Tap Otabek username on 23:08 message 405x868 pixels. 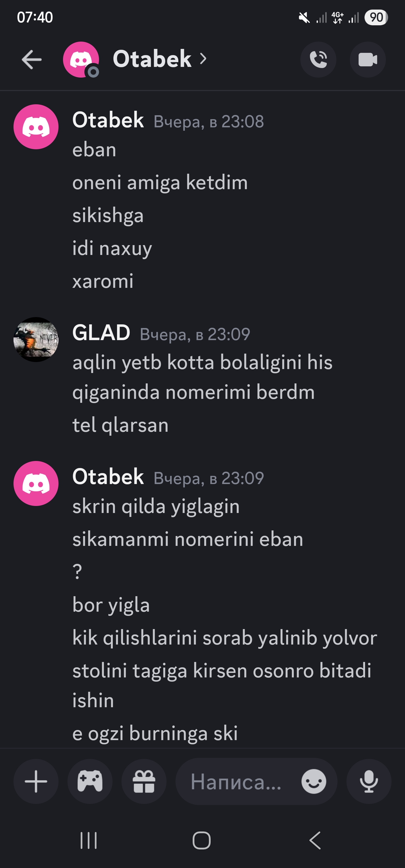coord(108,120)
